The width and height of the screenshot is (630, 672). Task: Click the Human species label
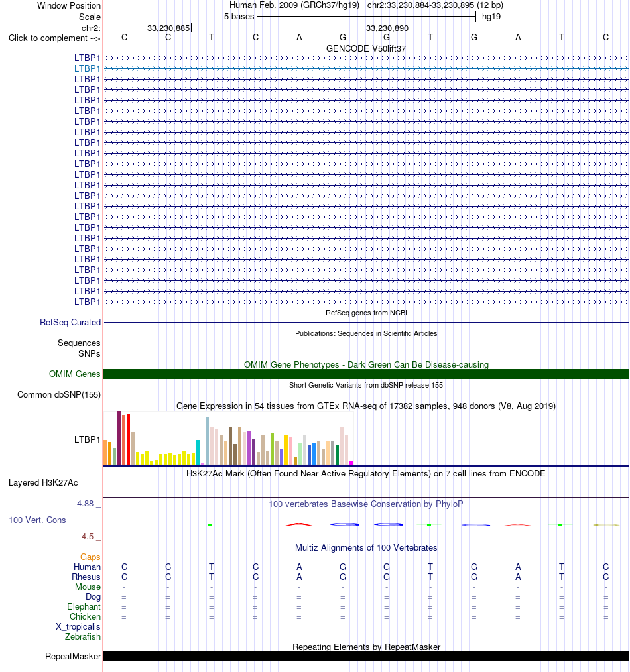click(x=87, y=567)
